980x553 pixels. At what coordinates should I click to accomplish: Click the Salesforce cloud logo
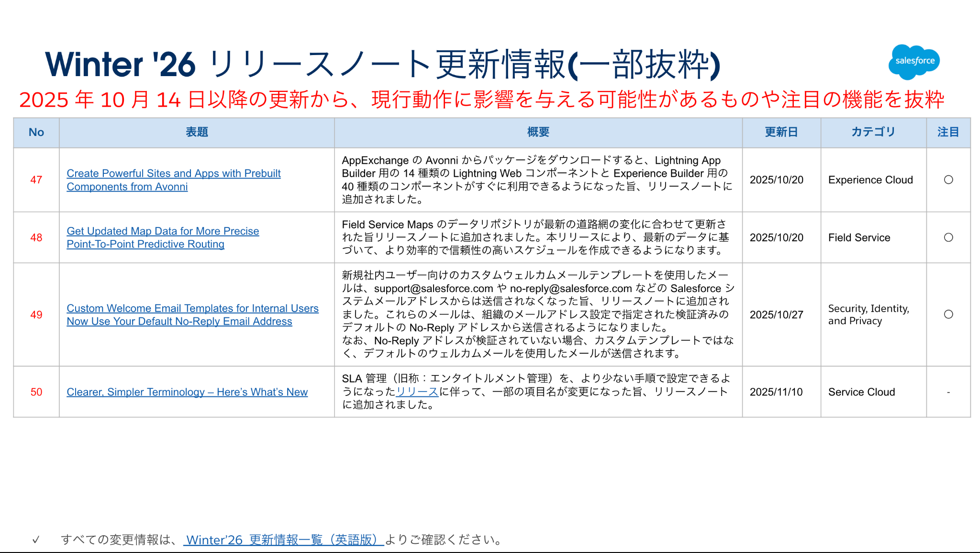coord(914,61)
